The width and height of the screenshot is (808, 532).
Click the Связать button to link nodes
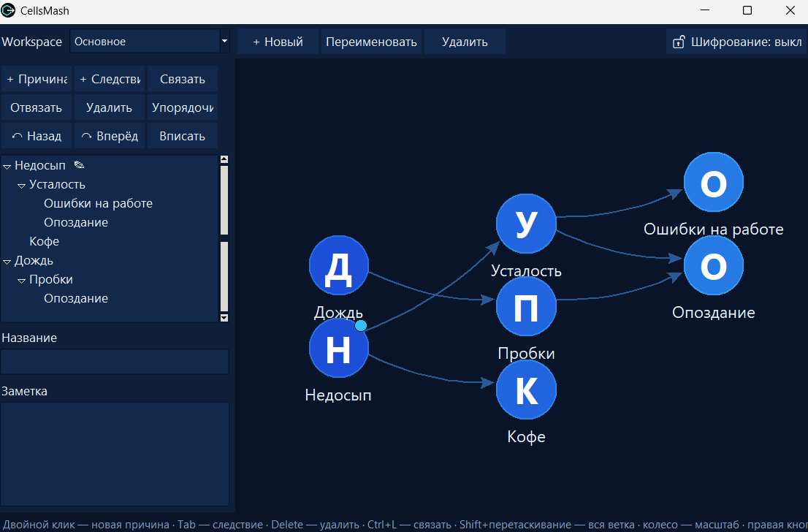point(183,80)
